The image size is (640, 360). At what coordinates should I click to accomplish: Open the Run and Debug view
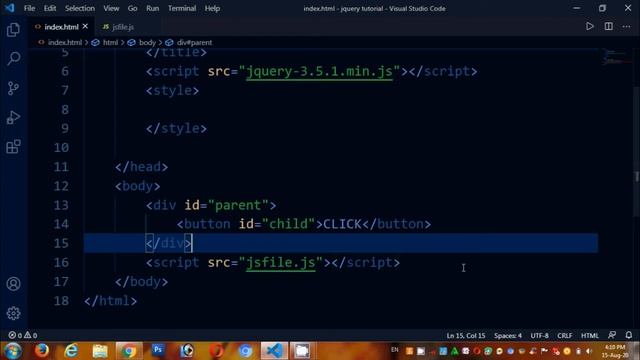tap(13, 118)
